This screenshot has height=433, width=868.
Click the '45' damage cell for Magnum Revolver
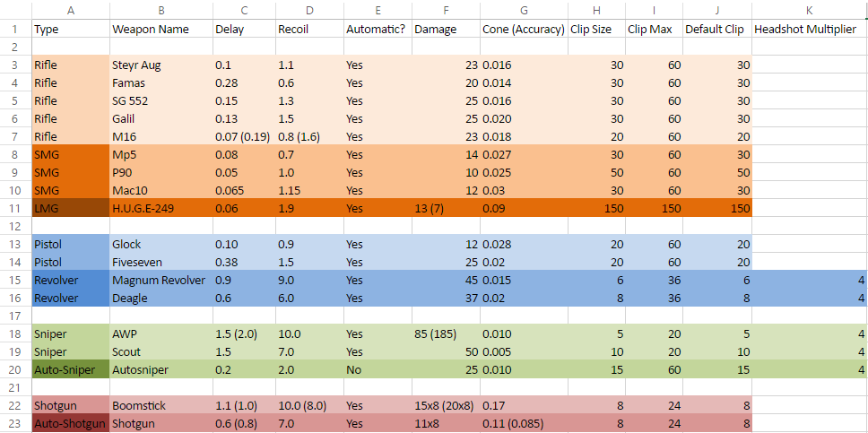tap(447, 281)
